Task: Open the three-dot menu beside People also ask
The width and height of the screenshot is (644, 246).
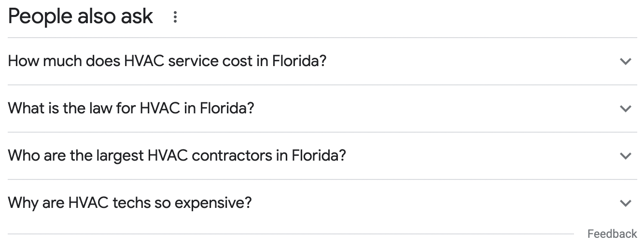Action: tap(175, 17)
